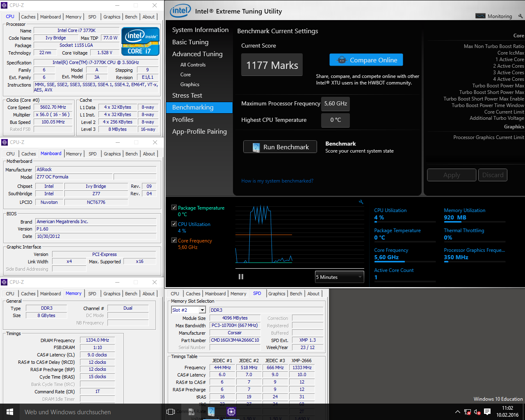Open App-Profile Pairing in XTU sidebar
The image size is (525, 420).
pos(199,132)
